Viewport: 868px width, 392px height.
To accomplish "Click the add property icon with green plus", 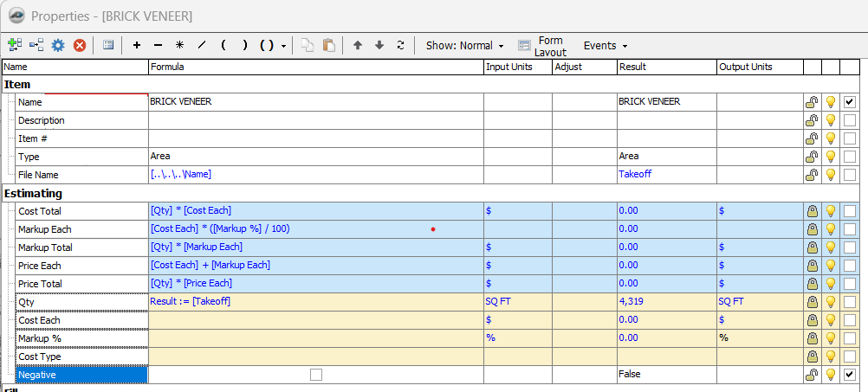I will click(15, 45).
